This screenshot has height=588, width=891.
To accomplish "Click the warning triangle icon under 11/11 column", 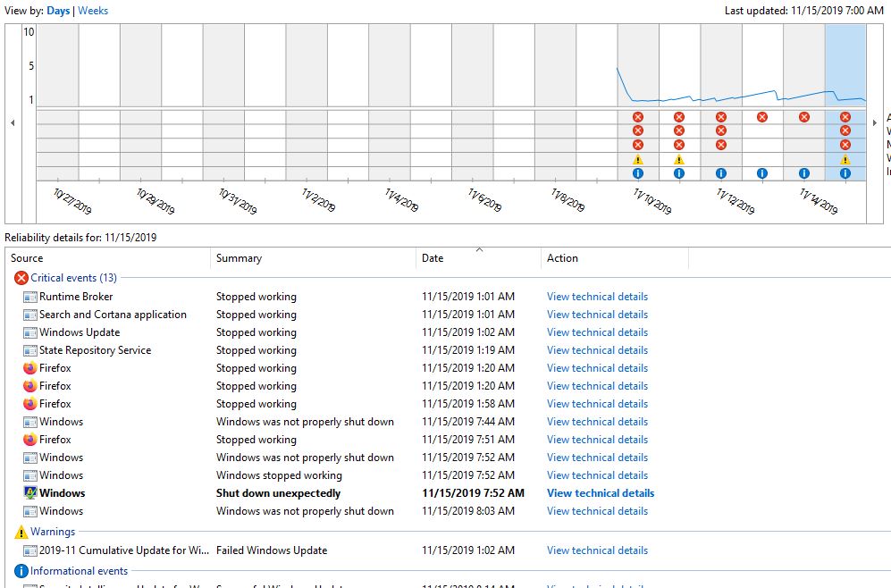I will 679,160.
